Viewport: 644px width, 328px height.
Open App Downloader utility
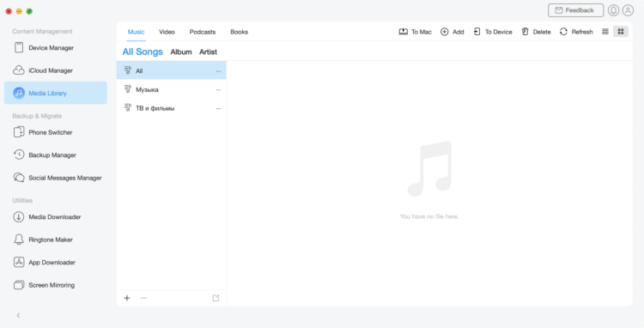[56, 263]
